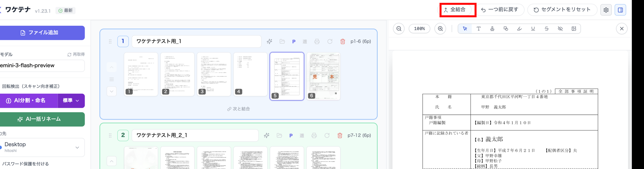Click AI sparkle icon for segment 2
644x169 pixels.
pyautogui.click(x=267, y=136)
